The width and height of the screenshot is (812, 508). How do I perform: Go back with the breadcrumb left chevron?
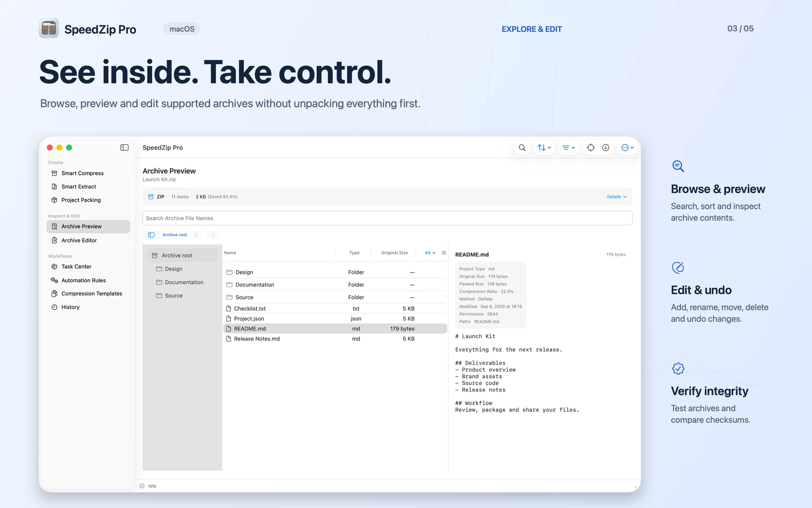pyautogui.click(x=196, y=235)
